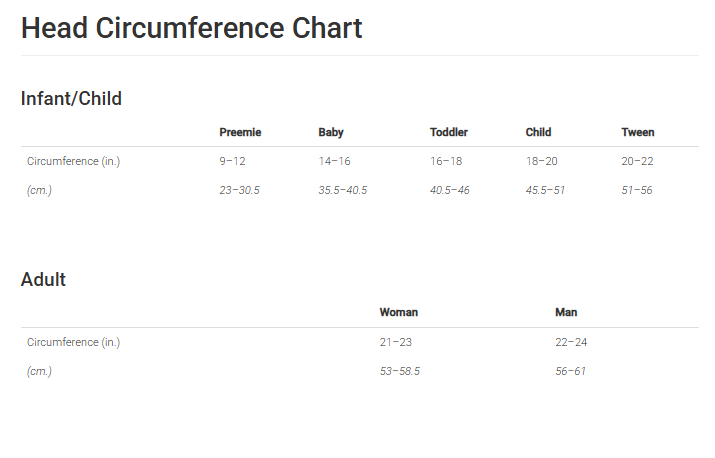This screenshot has height=458, width=715.
Task: Click the Woman 53–58.5 cm cell
Action: click(400, 371)
